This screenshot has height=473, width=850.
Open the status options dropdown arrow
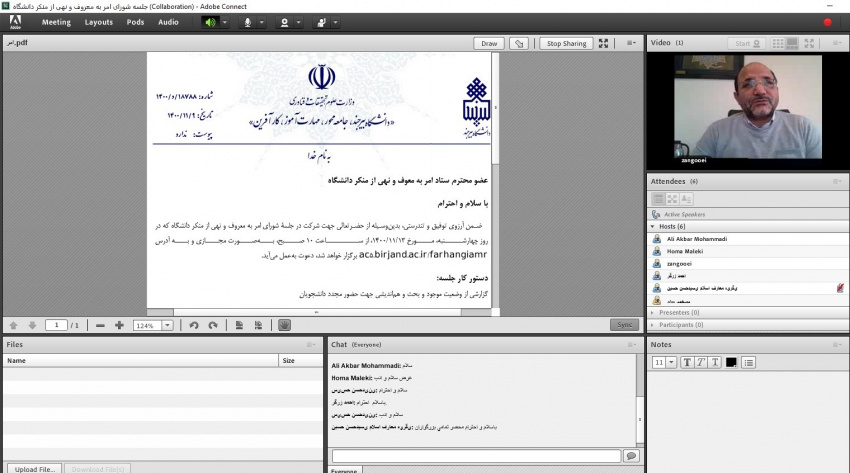click(x=336, y=22)
